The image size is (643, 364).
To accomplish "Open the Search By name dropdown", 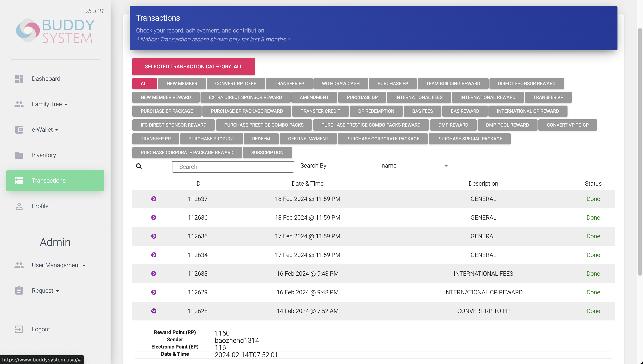I will coord(414,165).
